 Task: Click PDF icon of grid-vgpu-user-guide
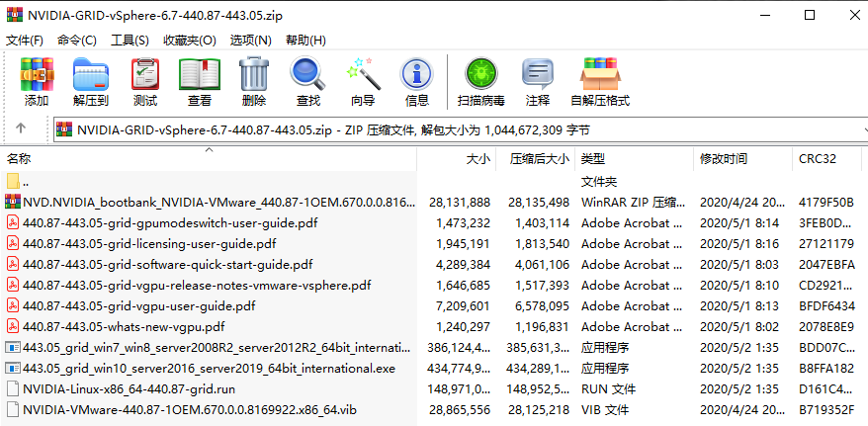(x=13, y=306)
